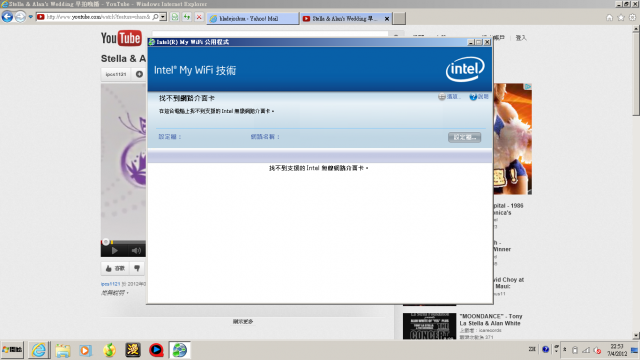The width and height of the screenshot is (640, 360).
Task: Minimize the Intel My WiFi window
Action: [x=471, y=42]
